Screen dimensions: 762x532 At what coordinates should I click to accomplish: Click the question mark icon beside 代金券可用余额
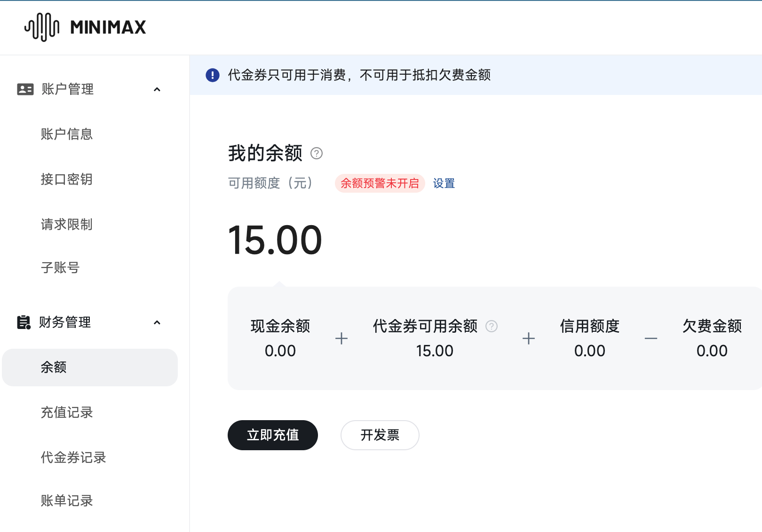492,326
